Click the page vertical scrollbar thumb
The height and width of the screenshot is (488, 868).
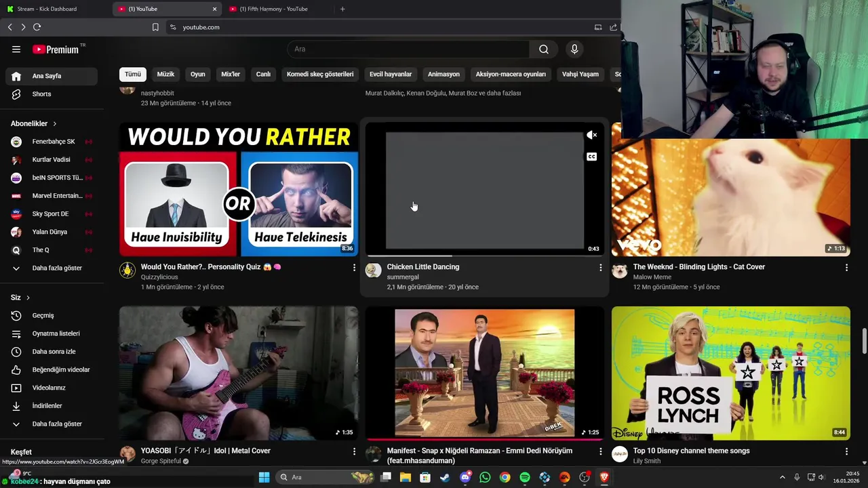pos(864,341)
